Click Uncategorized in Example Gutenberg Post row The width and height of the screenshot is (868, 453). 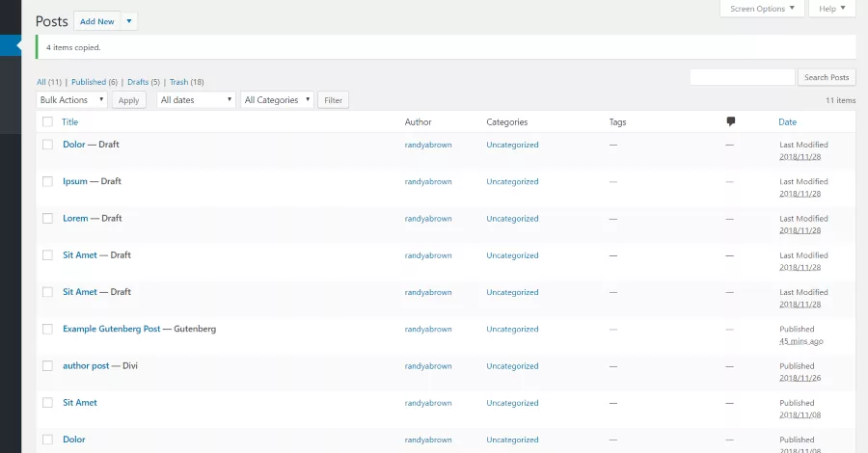click(x=512, y=329)
